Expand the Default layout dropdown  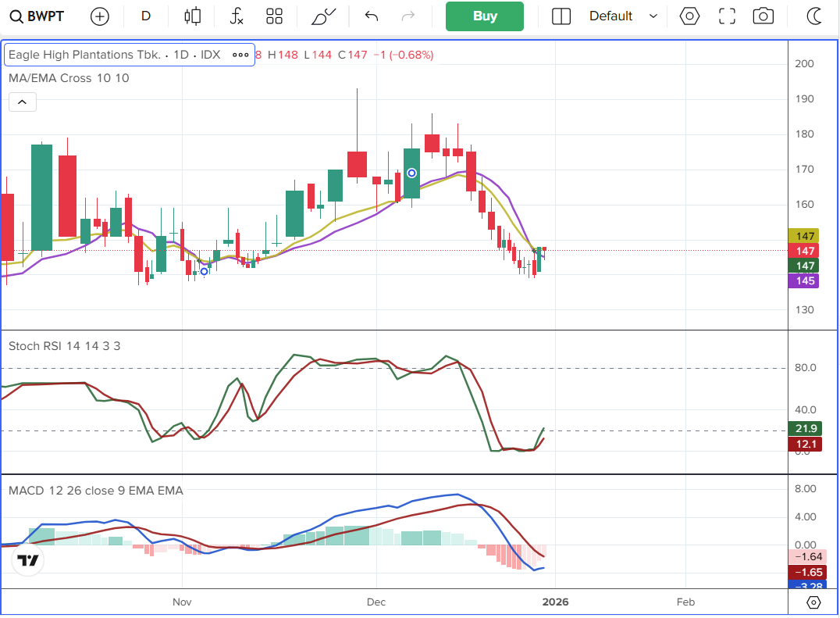pos(623,16)
